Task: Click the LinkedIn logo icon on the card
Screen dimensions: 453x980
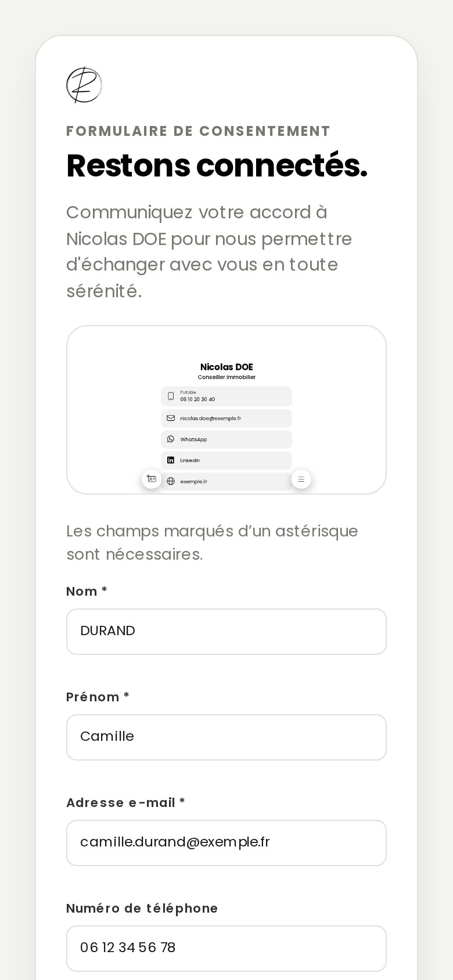Action: point(171,460)
